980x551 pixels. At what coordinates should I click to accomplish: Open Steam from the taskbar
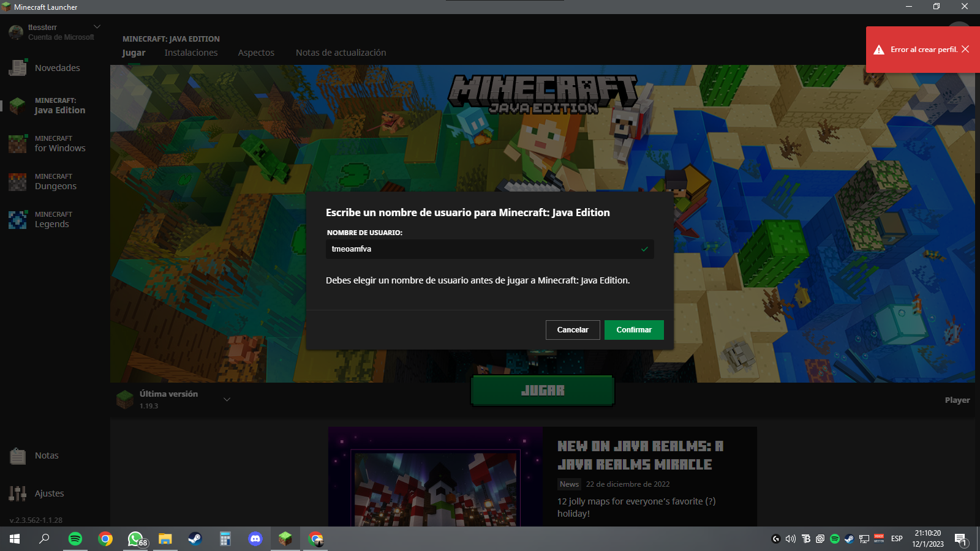pyautogui.click(x=195, y=539)
